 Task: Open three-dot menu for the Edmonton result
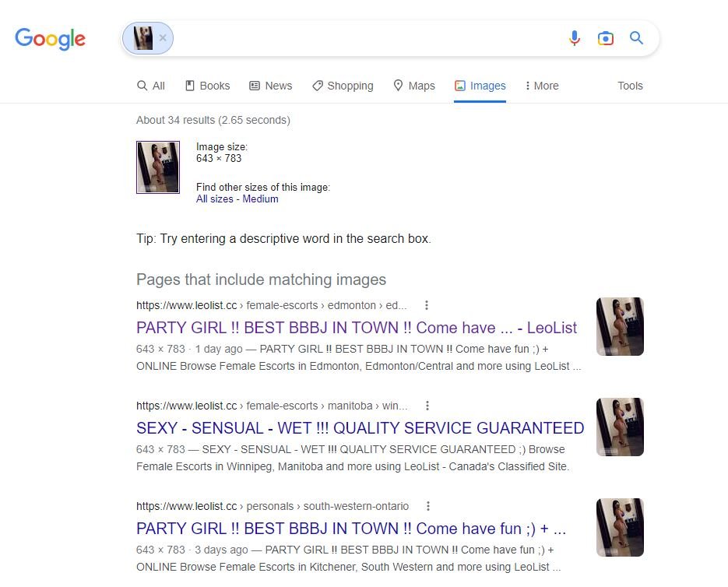click(426, 305)
